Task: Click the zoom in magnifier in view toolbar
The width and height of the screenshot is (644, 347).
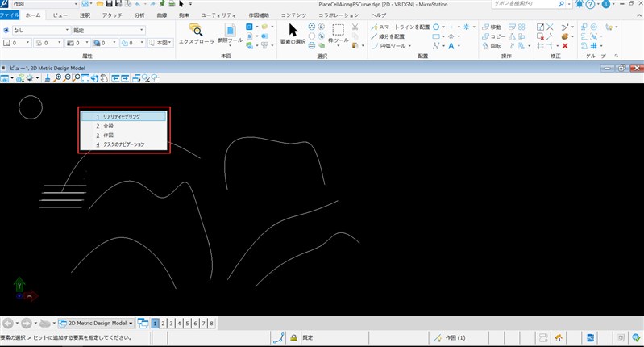Action: point(57,78)
